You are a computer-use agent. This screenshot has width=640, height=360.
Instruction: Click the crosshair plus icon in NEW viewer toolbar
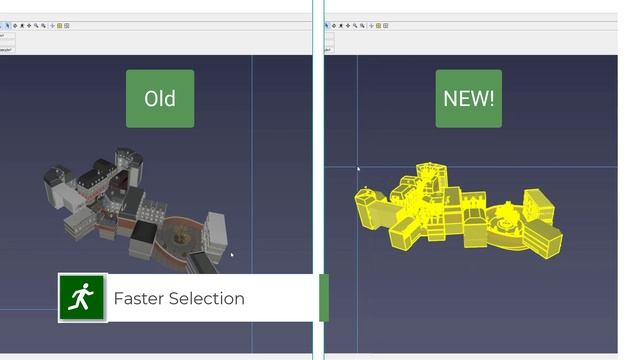coord(371,26)
